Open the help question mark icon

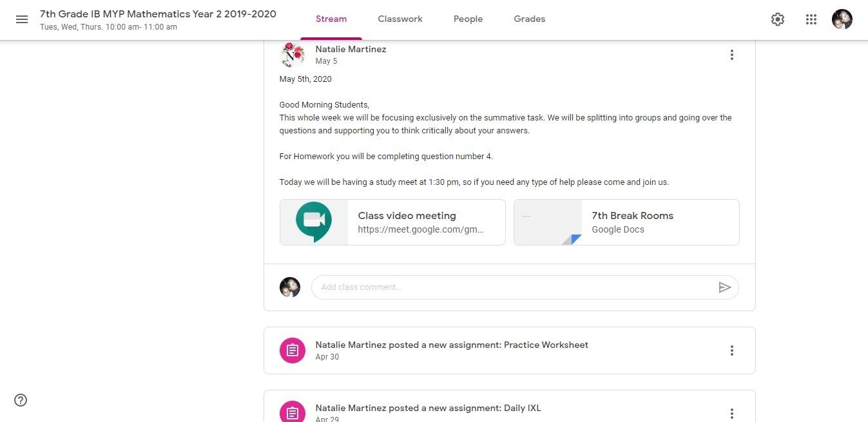(x=21, y=400)
